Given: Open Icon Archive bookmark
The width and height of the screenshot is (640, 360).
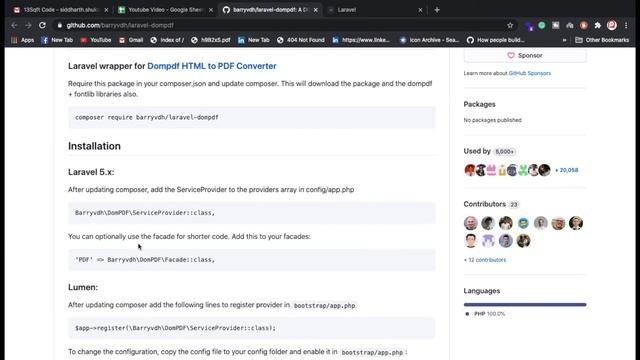Looking at the screenshot, I should (430, 40).
